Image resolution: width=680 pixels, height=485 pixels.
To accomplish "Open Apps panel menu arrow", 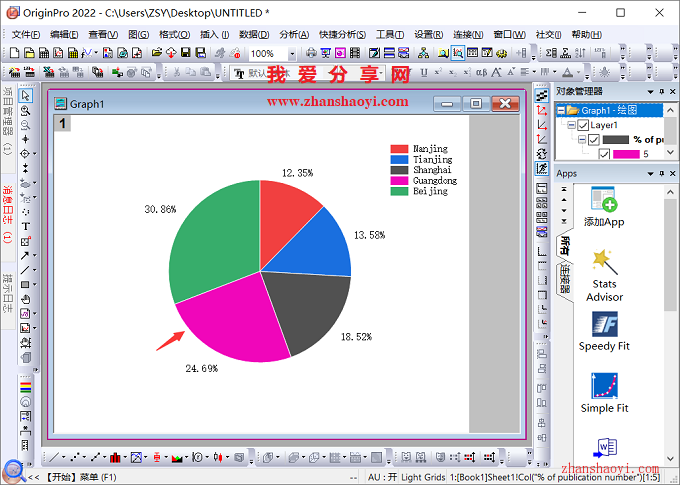I will point(650,174).
